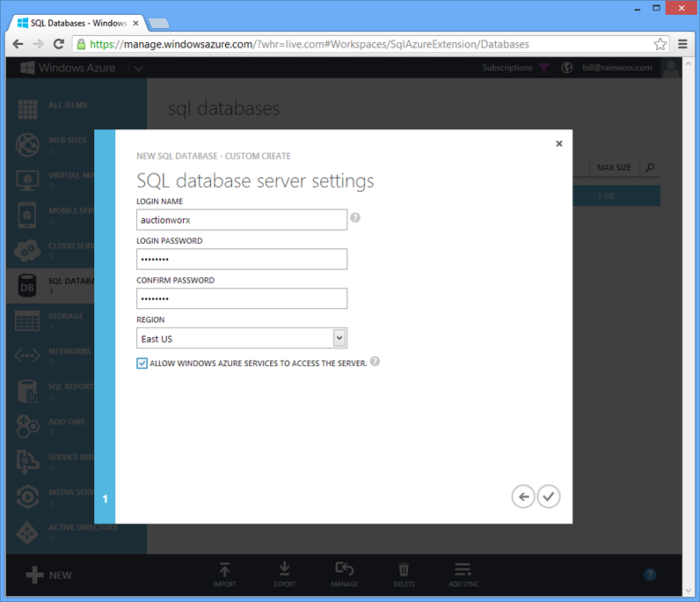The image size is (700, 602).
Task: Select the Cloud Services gear-cloud icon
Action: pyautogui.click(x=27, y=250)
